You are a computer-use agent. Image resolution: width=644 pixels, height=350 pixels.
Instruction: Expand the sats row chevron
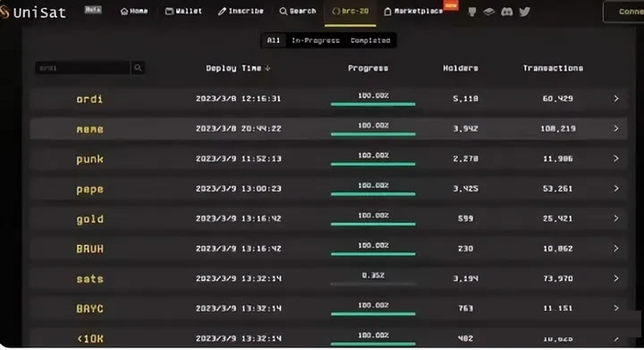tap(616, 278)
